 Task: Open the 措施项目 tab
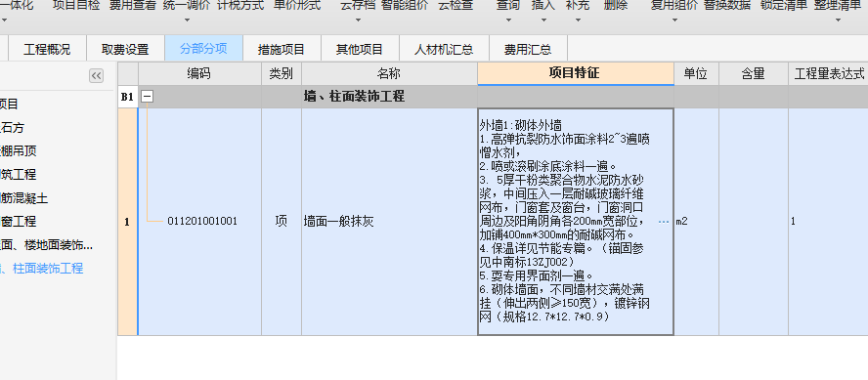282,49
